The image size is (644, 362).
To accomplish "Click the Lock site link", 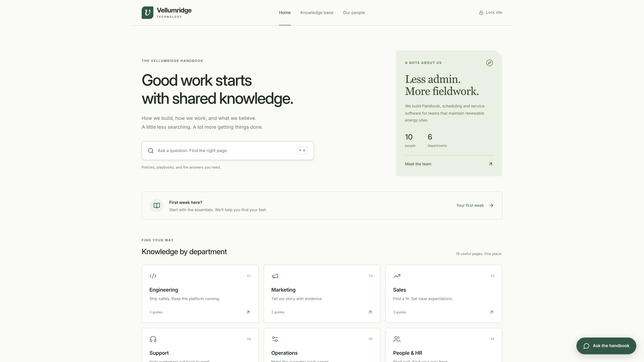I will click(490, 12).
